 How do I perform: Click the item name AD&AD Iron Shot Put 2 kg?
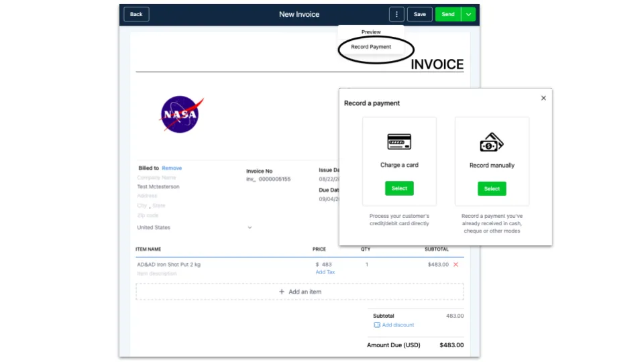tap(169, 265)
